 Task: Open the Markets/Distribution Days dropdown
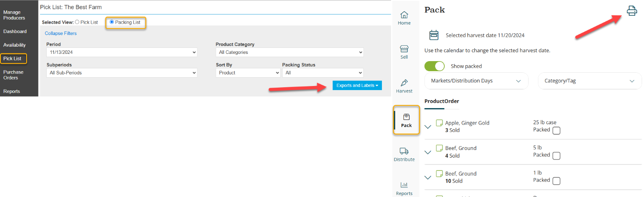(476, 81)
